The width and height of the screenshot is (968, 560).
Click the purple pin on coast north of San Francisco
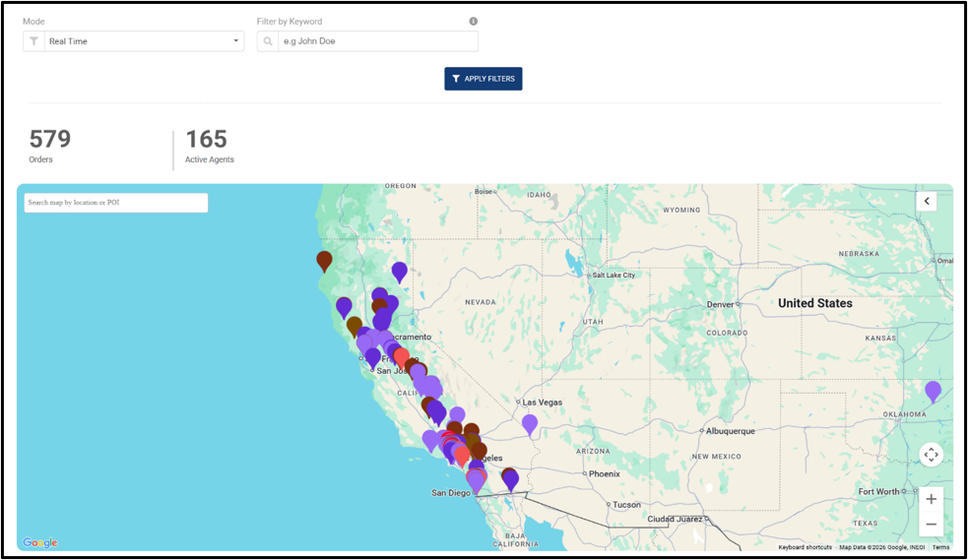click(x=344, y=307)
